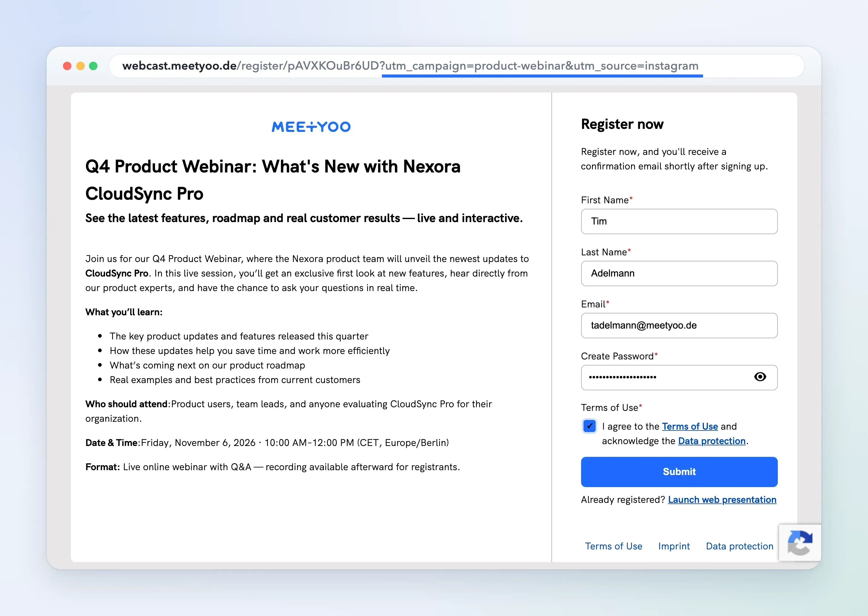Click into the Email input field
This screenshot has height=616, width=868.
coord(679,325)
